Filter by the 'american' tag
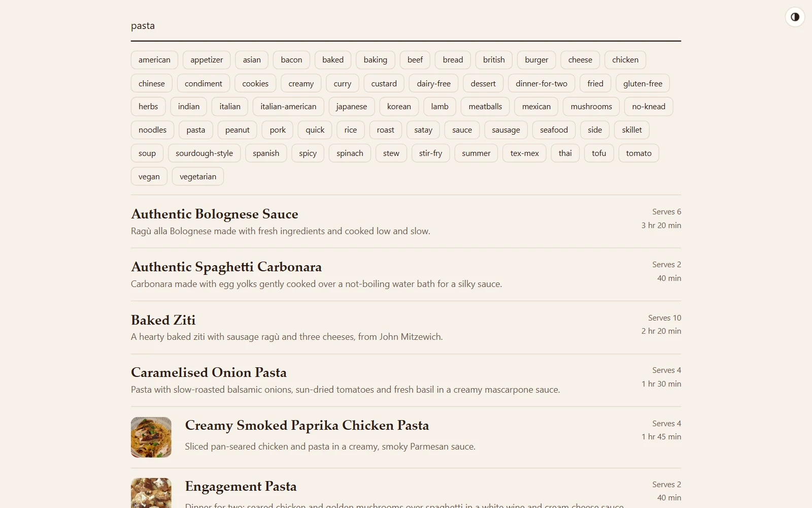The width and height of the screenshot is (812, 508). [x=154, y=60]
